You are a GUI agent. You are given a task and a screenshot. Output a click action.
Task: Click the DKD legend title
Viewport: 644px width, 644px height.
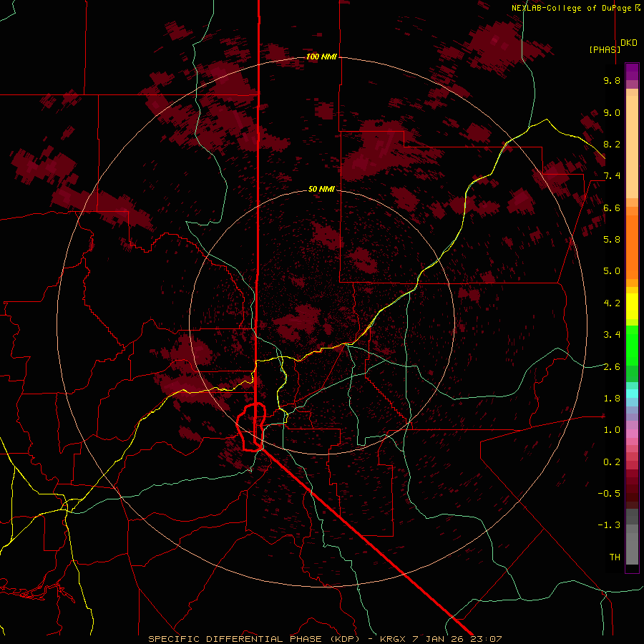point(629,43)
